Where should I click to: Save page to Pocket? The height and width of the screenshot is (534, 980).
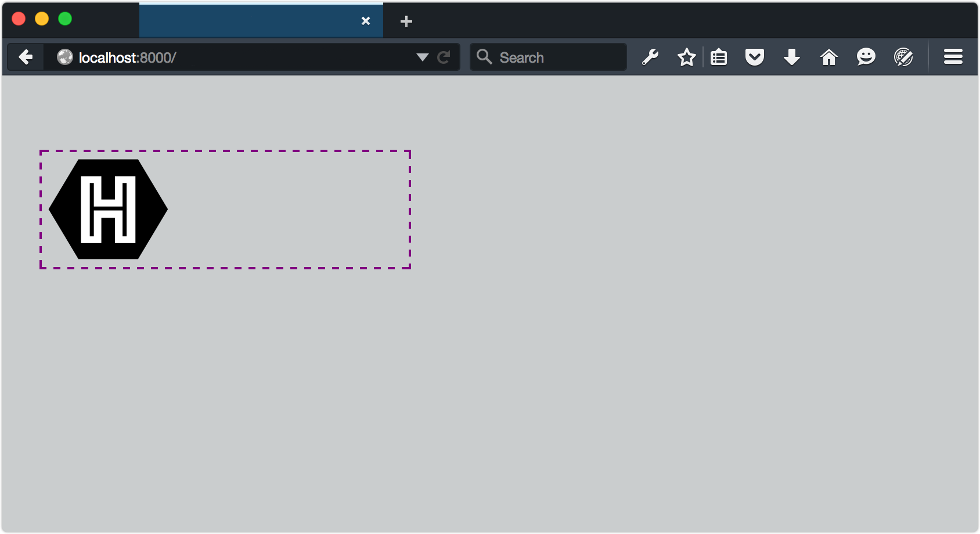pos(755,57)
